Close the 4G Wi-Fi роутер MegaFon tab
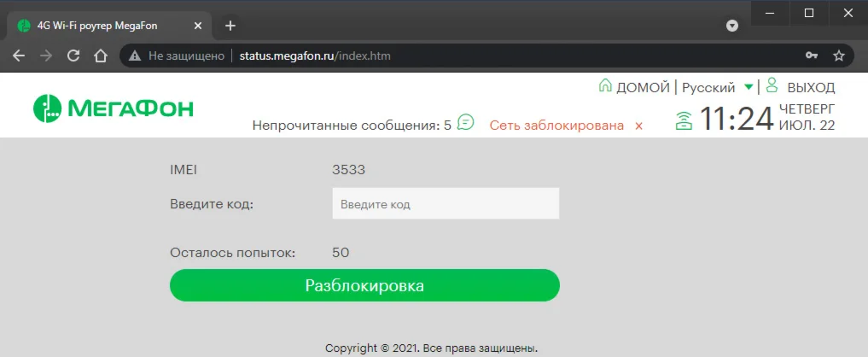This screenshot has height=357, width=868. tap(199, 26)
